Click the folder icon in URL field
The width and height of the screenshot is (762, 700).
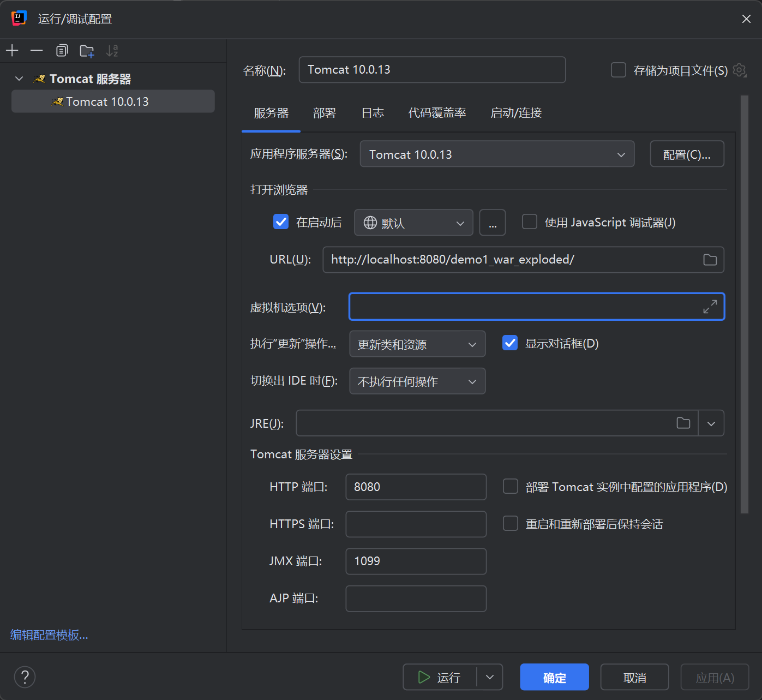710,260
